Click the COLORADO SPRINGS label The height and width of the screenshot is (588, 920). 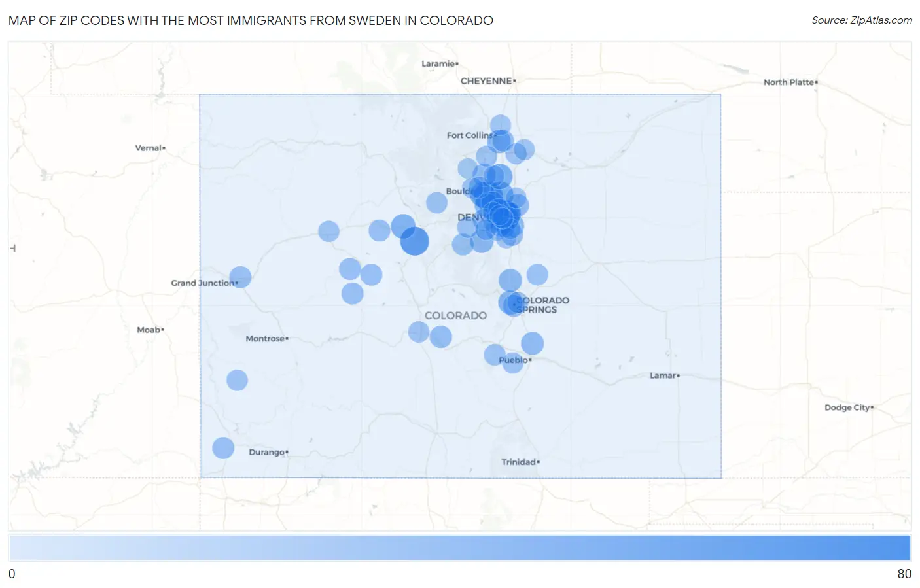542,305
